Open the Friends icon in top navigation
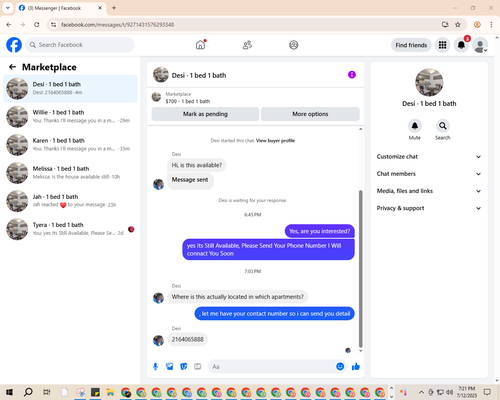This screenshot has height=400, width=500. (247, 45)
